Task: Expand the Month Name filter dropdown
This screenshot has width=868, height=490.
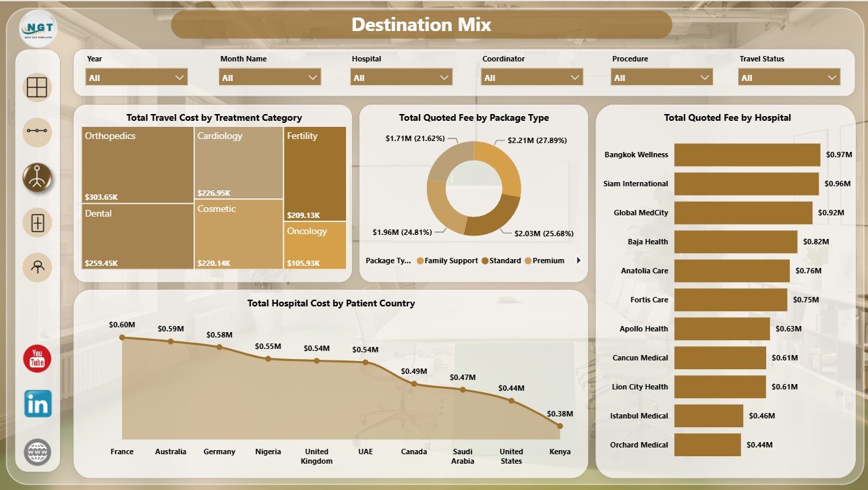Action: 270,78
